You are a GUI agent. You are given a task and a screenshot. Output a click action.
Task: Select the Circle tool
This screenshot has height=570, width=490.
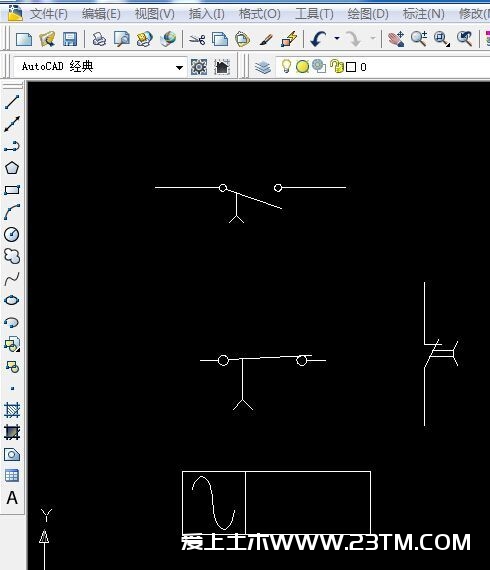point(12,234)
